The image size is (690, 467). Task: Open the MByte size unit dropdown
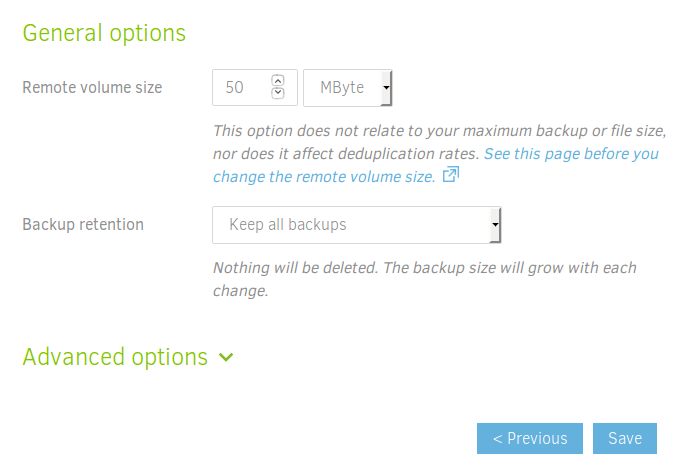coord(344,88)
